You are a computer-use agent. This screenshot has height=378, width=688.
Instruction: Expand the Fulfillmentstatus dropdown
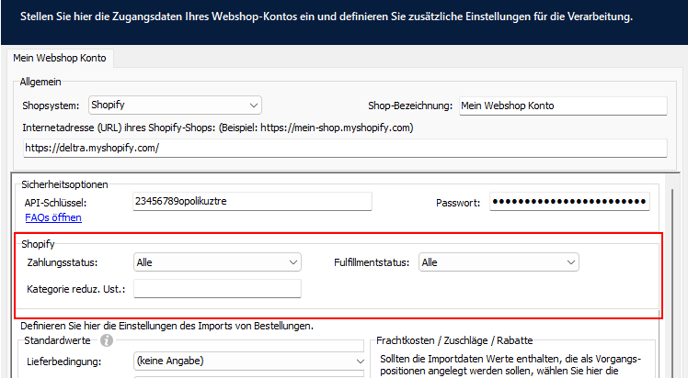498,263
